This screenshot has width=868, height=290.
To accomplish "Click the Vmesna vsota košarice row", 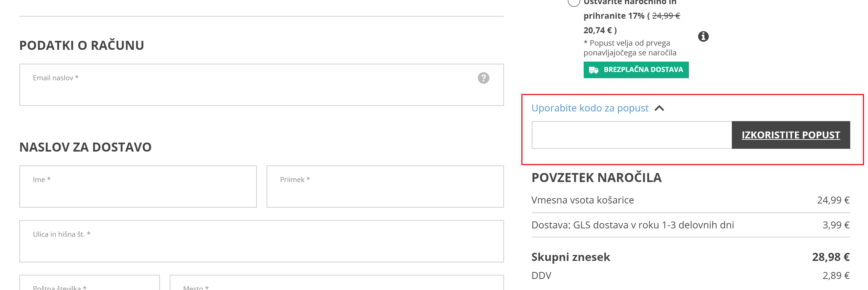I will pos(691,200).
